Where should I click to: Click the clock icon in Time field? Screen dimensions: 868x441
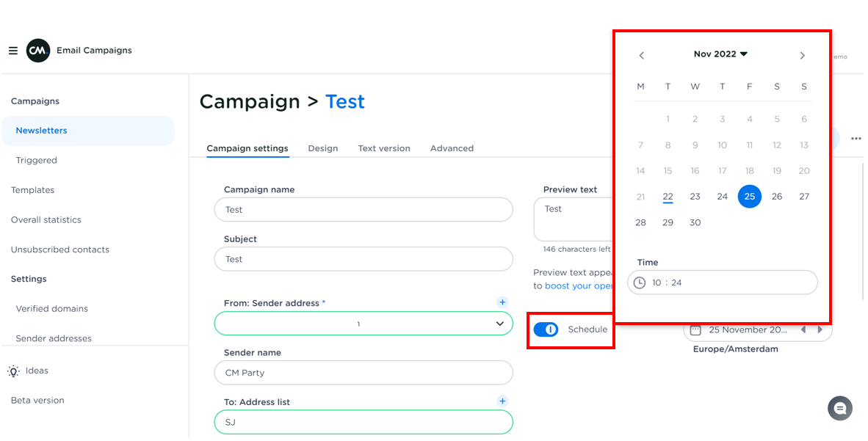640,283
